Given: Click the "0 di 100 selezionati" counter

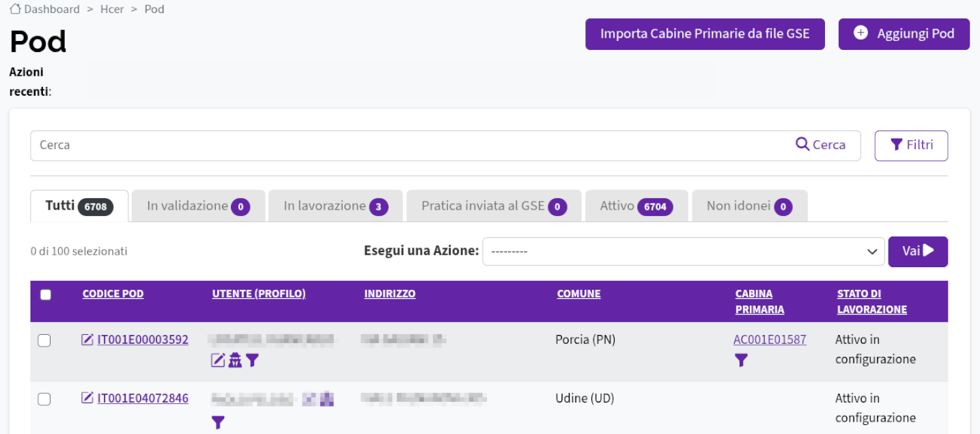Looking at the screenshot, I should [79, 252].
